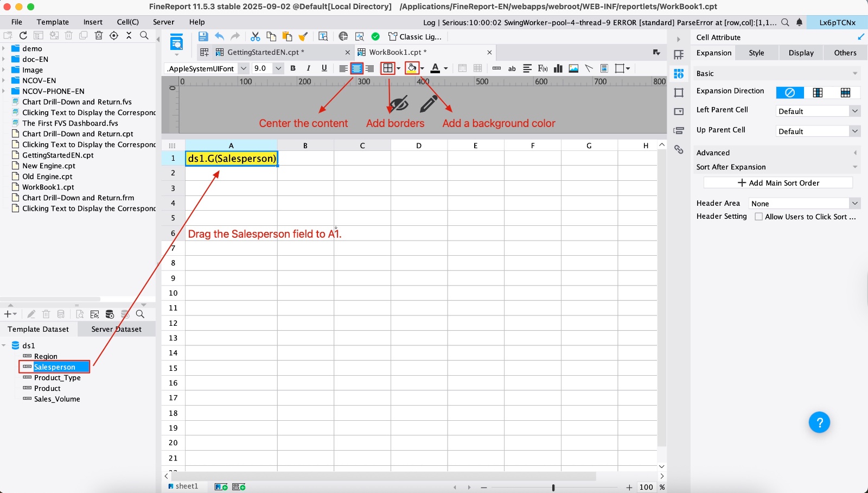The width and height of the screenshot is (868, 493).
Task: Open the background fill color picker
Action: click(x=412, y=68)
